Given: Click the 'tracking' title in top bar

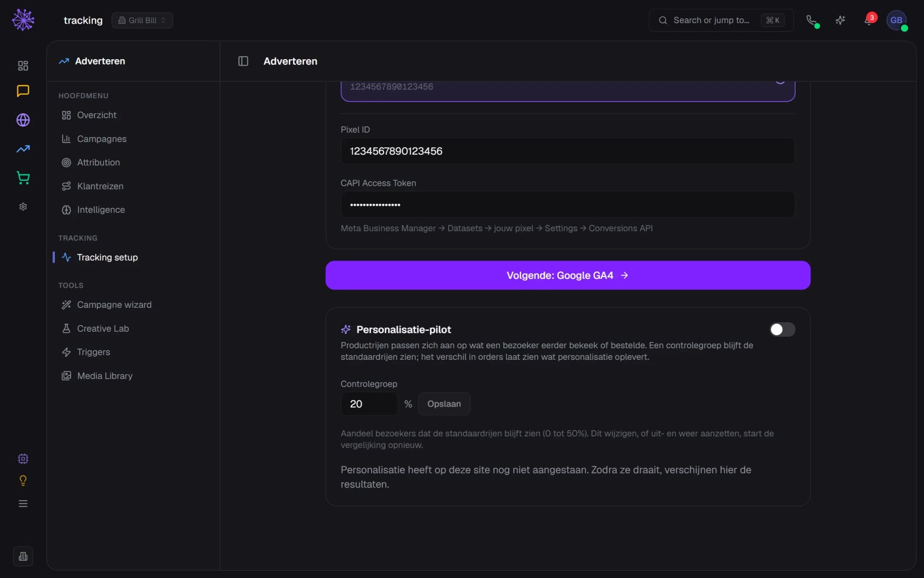Looking at the screenshot, I should tap(83, 20).
